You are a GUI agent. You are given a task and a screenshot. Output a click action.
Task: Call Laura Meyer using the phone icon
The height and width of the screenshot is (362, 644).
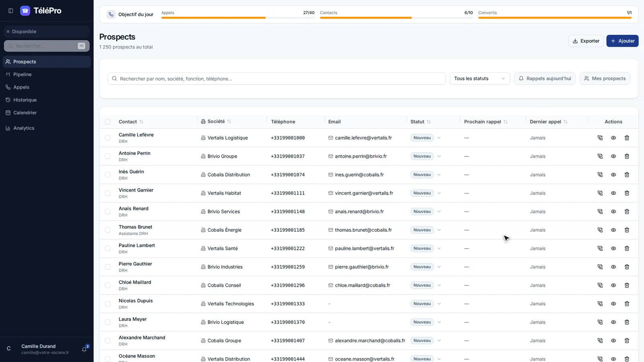pos(600,322)
